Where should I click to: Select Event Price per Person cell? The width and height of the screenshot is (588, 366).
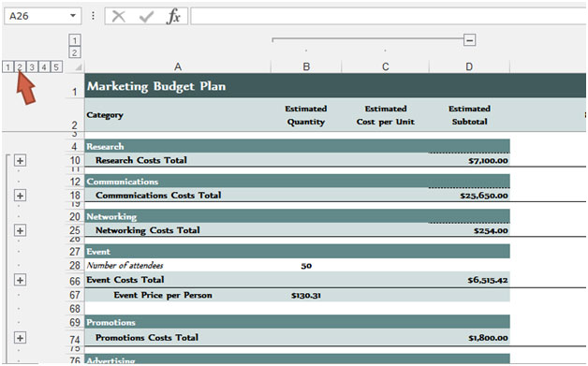178,295
